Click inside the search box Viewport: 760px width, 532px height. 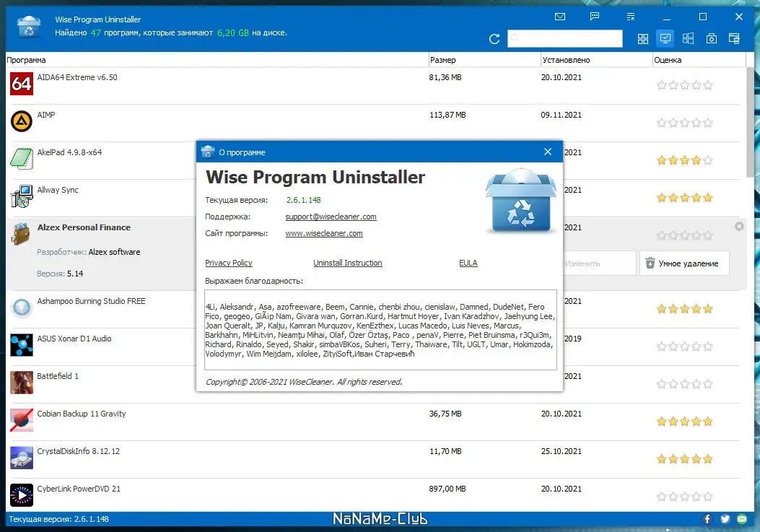pyautogui.click(x=565, y=38)
